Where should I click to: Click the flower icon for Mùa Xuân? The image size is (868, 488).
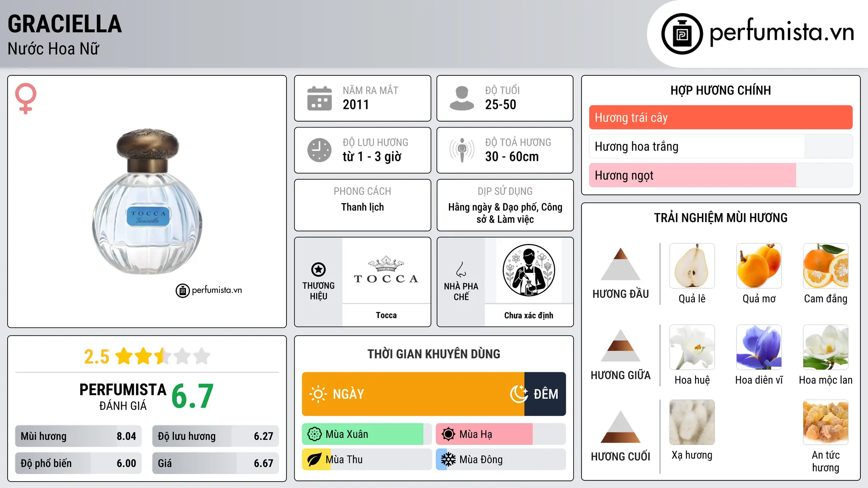(314, 434)
